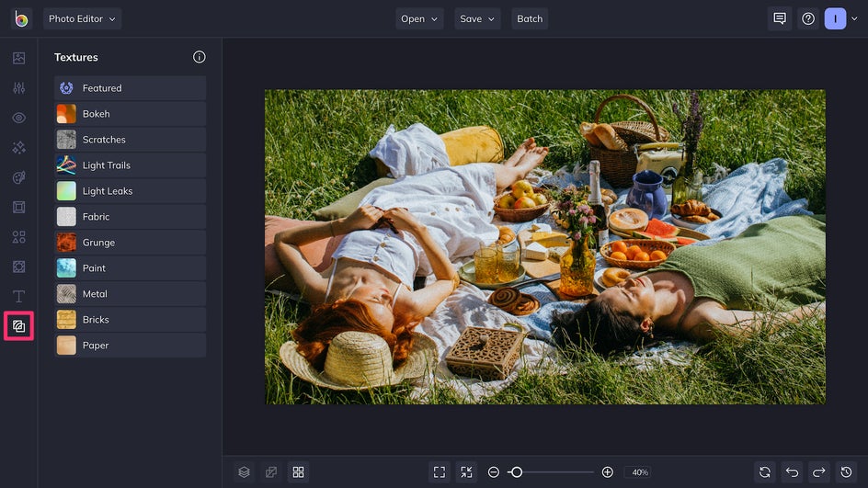
Task: Click the grid view icon
Action: [x=298, y=472]
